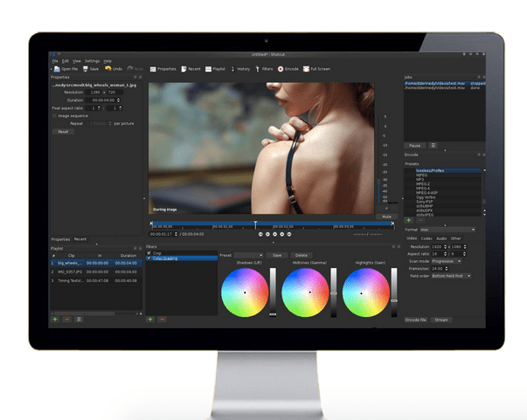This screenshot has height=420, width=527.
Task: Open the Scan mode dropdown
Action: 447,261
